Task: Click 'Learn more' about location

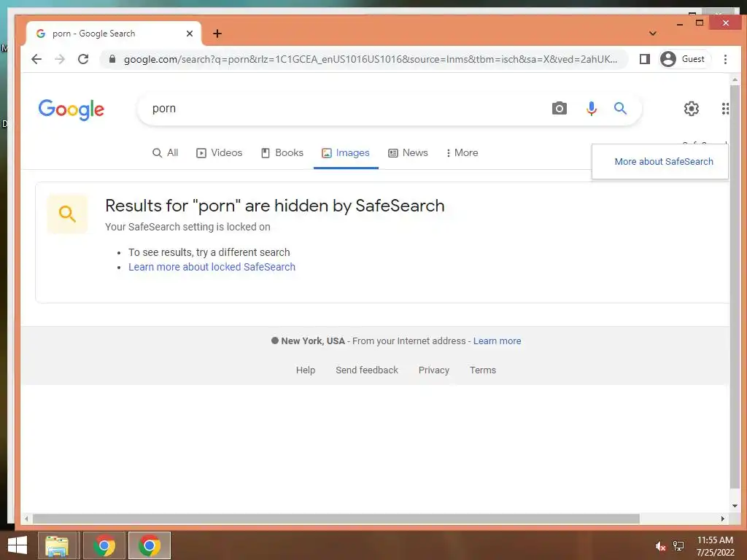Action: pyautogui.click(x=497, y=341)
